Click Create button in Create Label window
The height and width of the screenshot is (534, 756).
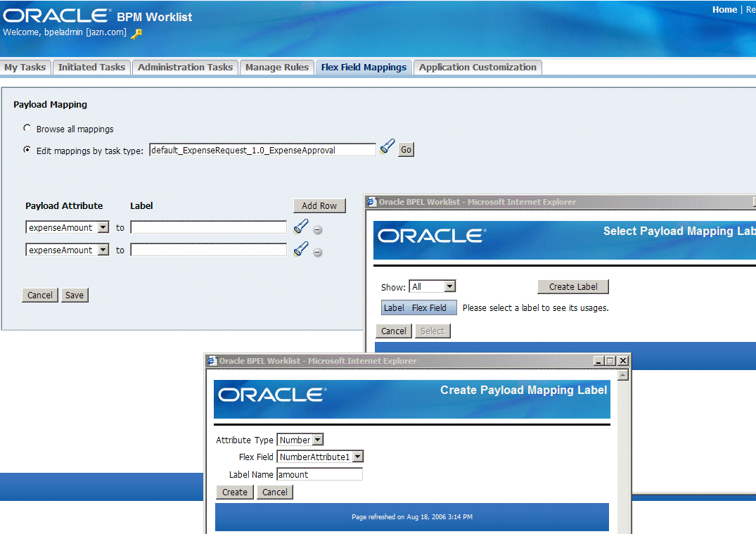click(235, 492)
